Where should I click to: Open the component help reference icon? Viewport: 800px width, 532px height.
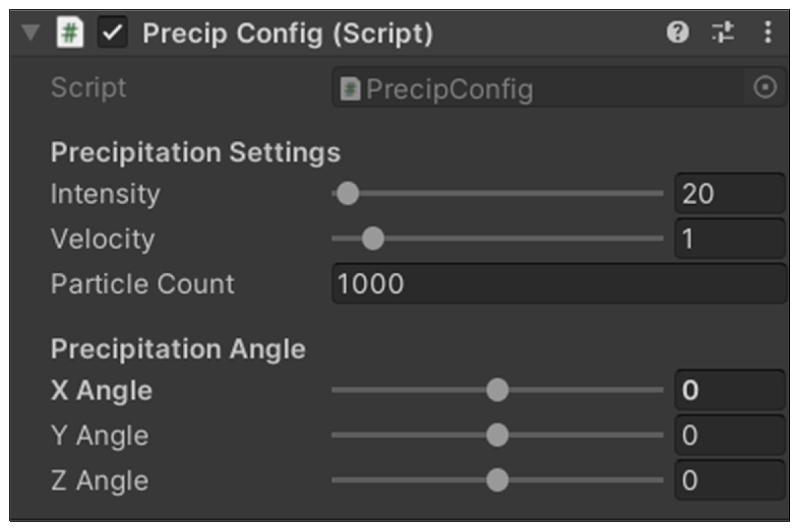[x=677, y=32]
